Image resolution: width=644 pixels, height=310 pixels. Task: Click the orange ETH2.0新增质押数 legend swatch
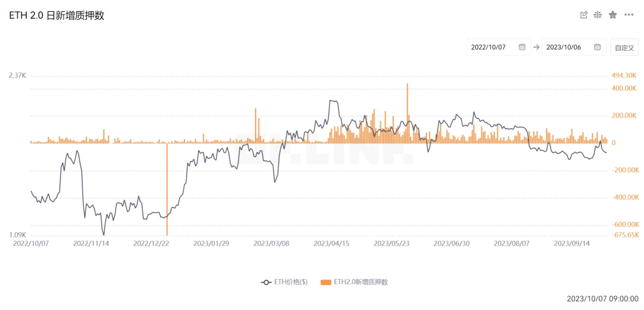(325, 282)
